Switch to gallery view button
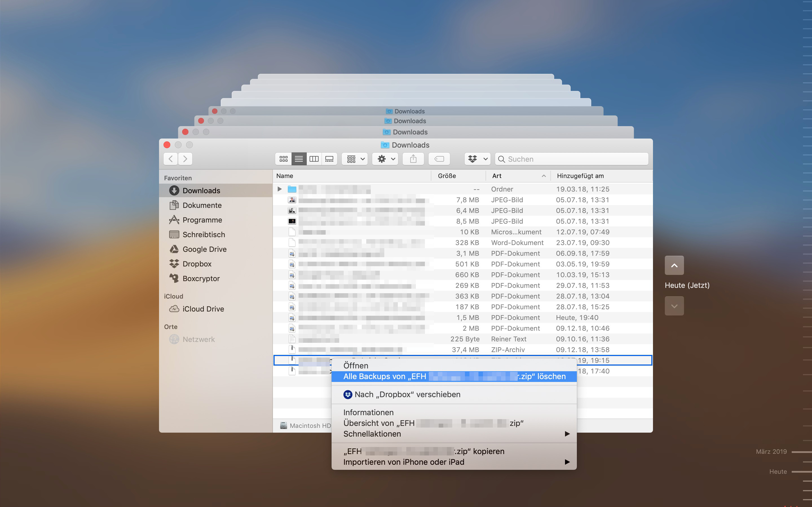Viewport: 812px width, 507px height. click(x=330, y=159)
